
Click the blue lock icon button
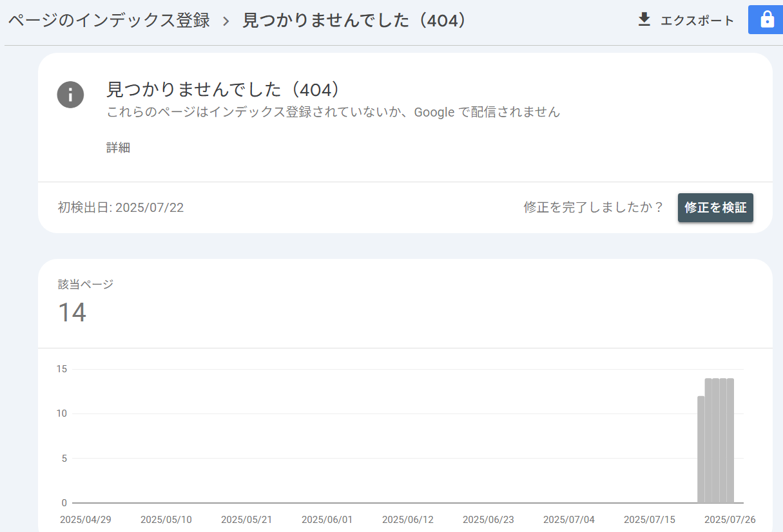pos(766,20)
